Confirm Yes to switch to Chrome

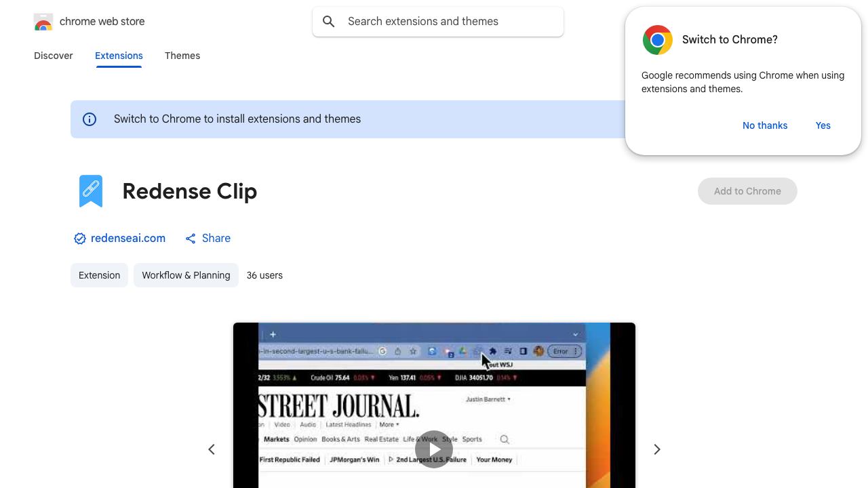(x=823, y=125)
